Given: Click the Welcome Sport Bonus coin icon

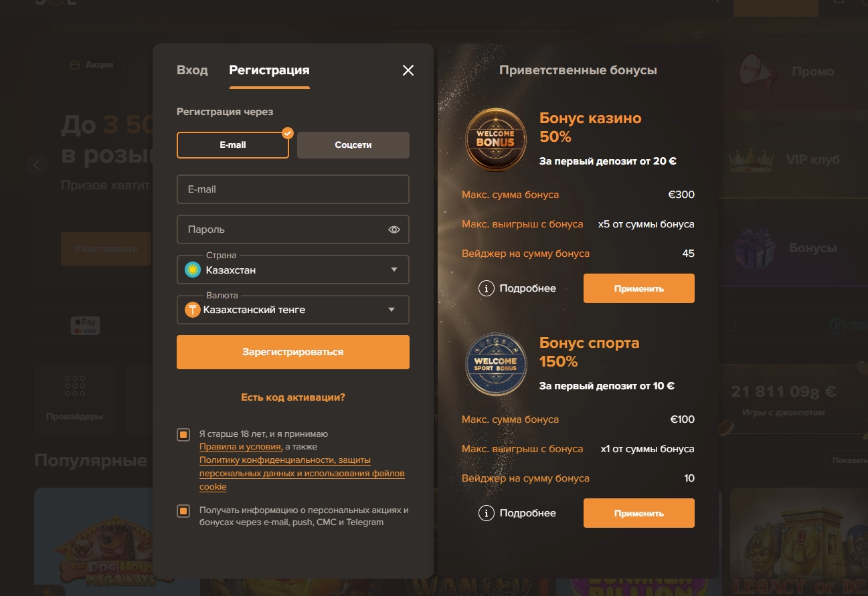Looking at the screenshot, I should tap(496, 365).
